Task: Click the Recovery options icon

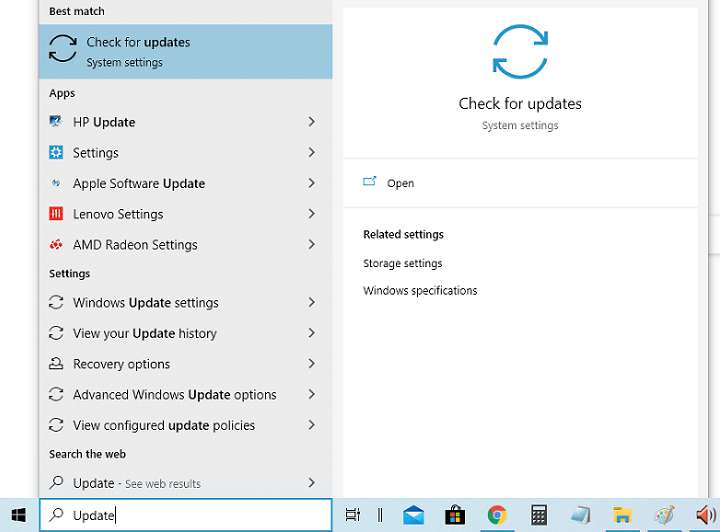Action: coord(56,364)
